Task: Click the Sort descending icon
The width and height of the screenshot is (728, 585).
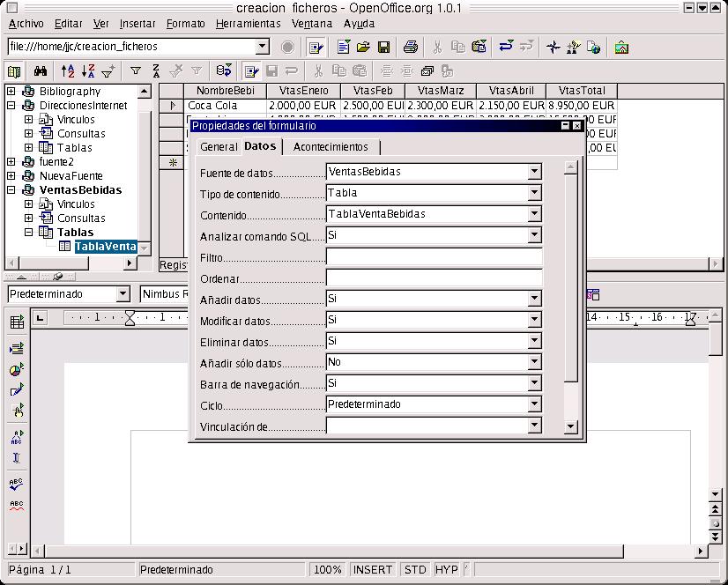Action: [88, 71]
